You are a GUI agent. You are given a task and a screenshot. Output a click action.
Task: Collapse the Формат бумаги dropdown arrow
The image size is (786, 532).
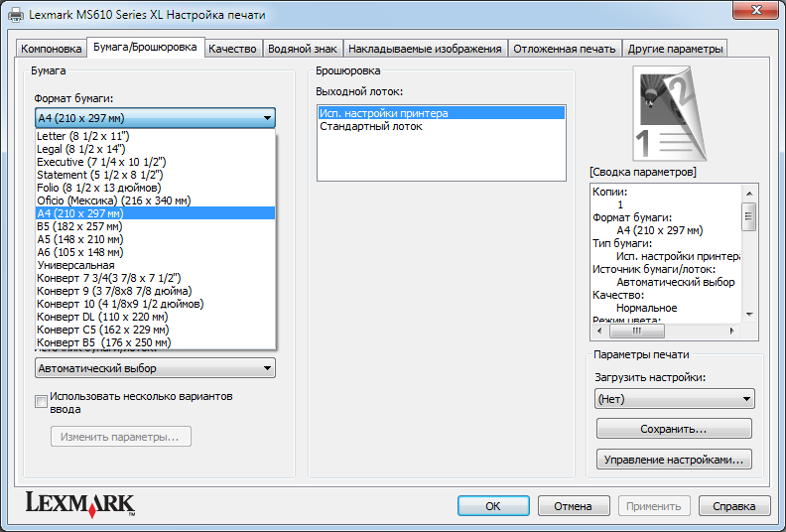pyautogui.click(x=267, y=118)
